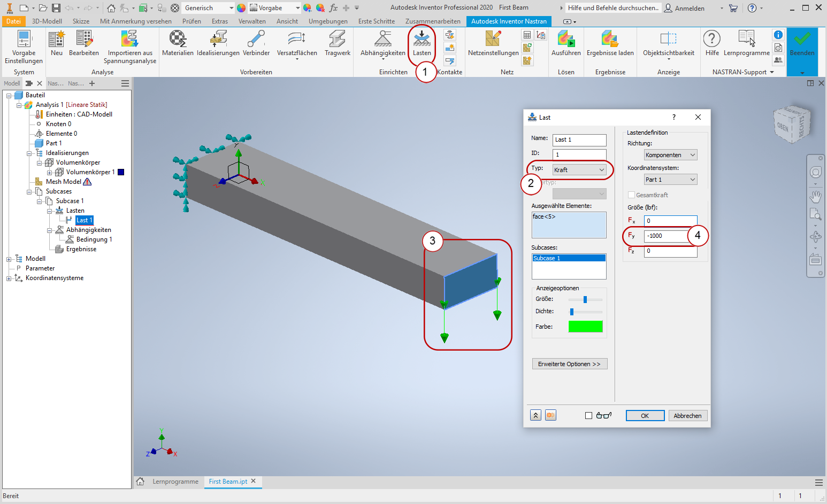827x504 pixels.
Task: Select Importieren aus Spannungsanalyse
Action: click(130, 46)
